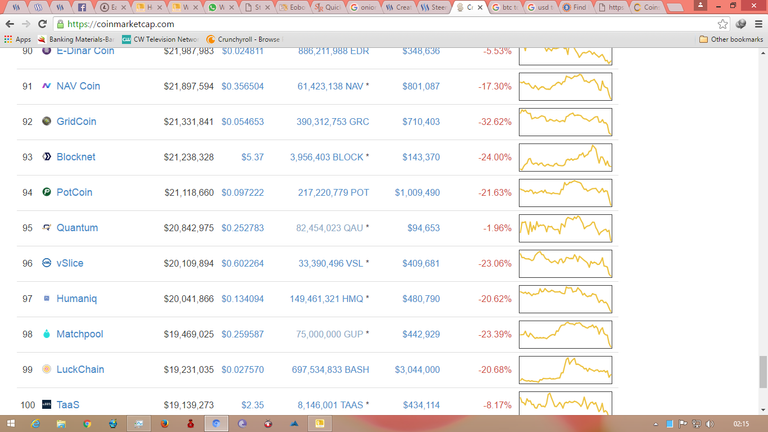This screenshot has height=432, width=768.
Task: Click the PotCoin logo icon
Action: [x=47, y=192]
